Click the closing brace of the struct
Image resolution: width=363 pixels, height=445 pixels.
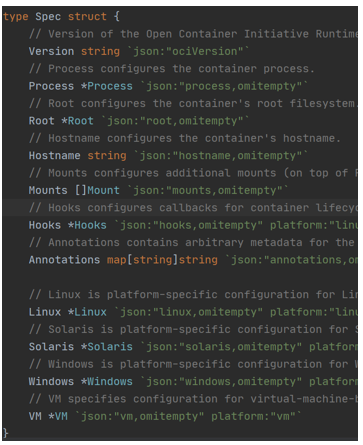click(x=5, y=433)
